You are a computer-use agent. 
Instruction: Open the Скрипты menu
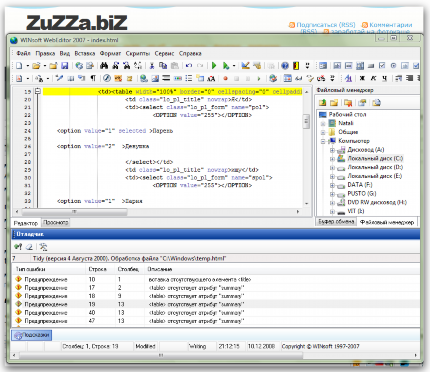[x=138, y=53]
